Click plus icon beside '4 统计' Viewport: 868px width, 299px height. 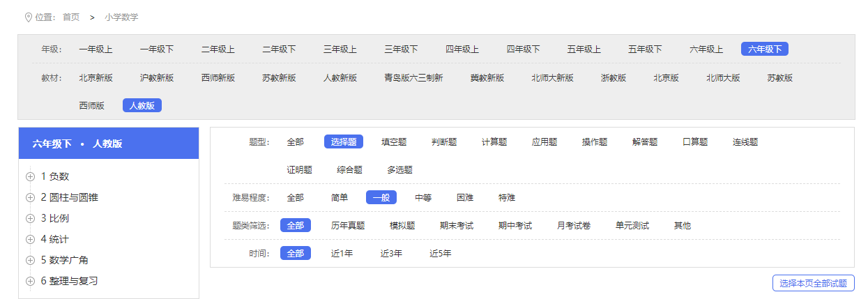click(30, 240)
